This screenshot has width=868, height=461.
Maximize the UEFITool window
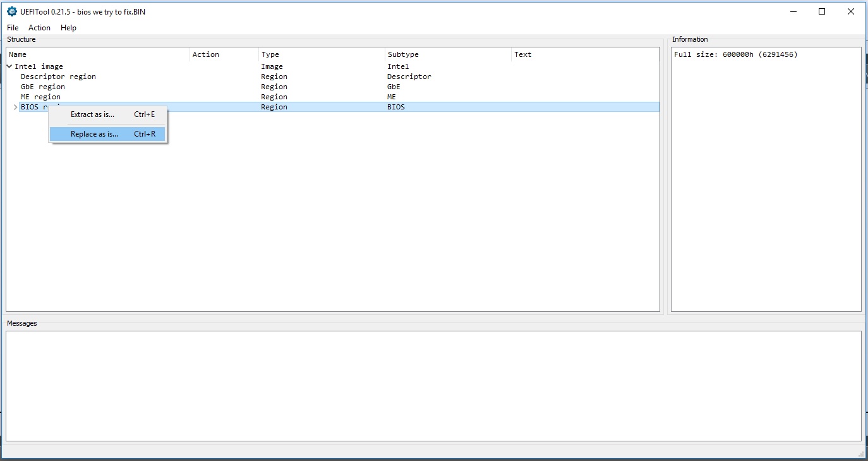coord(822,11)
